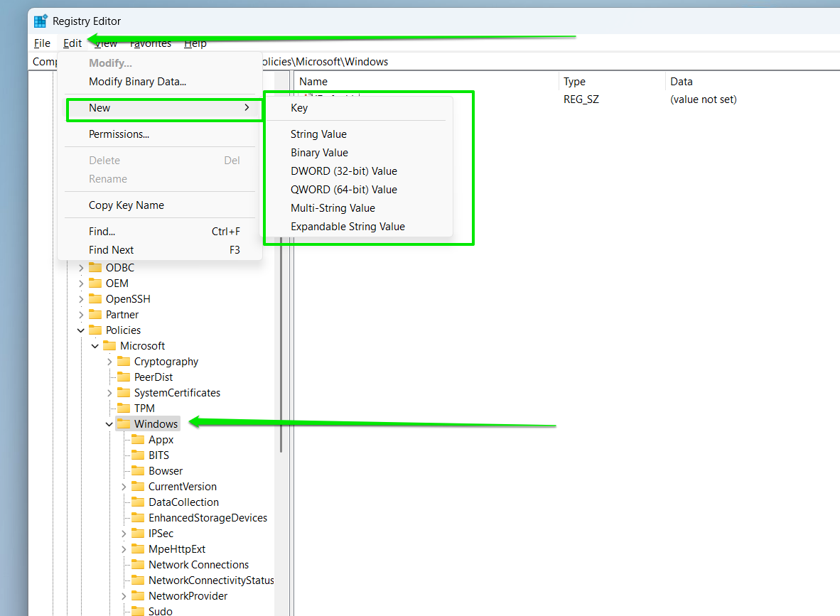The height and width of the screenshot is (616, 840).
Task: Click the REG_SZ type cell
Action: [581, 99]
